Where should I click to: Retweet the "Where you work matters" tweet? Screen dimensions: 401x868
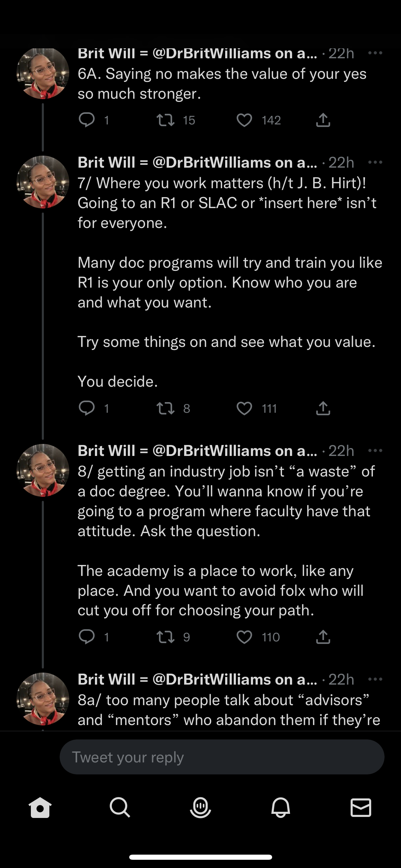coord(166,408)
